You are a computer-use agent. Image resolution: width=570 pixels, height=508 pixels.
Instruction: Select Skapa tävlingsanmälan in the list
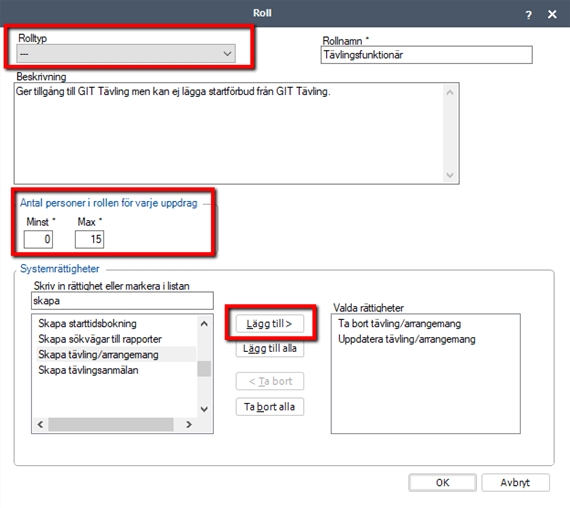(88, 370)
